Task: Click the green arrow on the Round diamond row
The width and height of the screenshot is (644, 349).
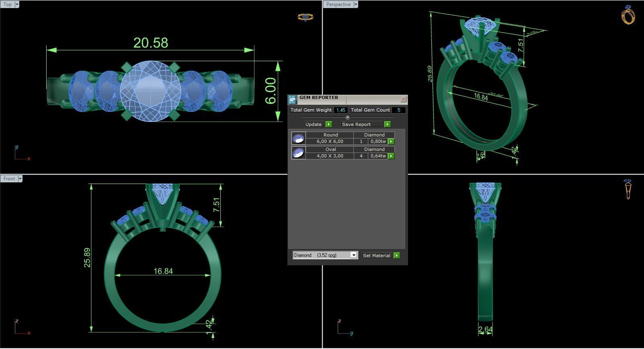Action: 391,142
